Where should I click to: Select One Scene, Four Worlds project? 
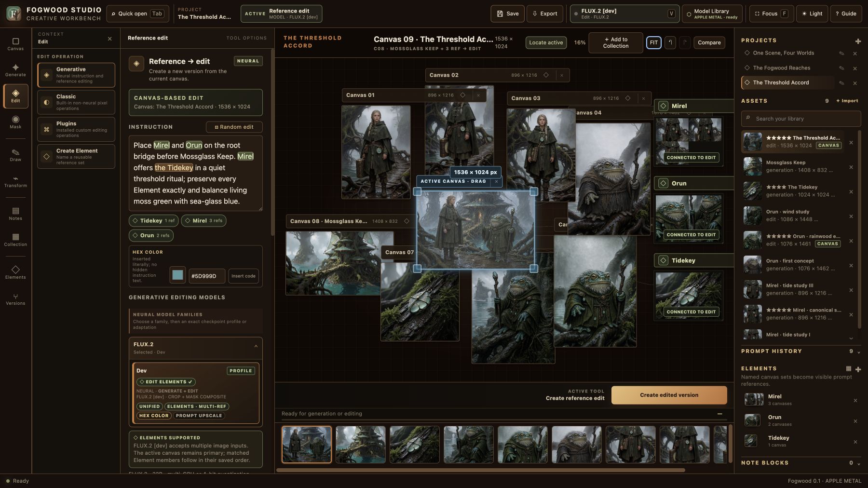click(787, 54)
